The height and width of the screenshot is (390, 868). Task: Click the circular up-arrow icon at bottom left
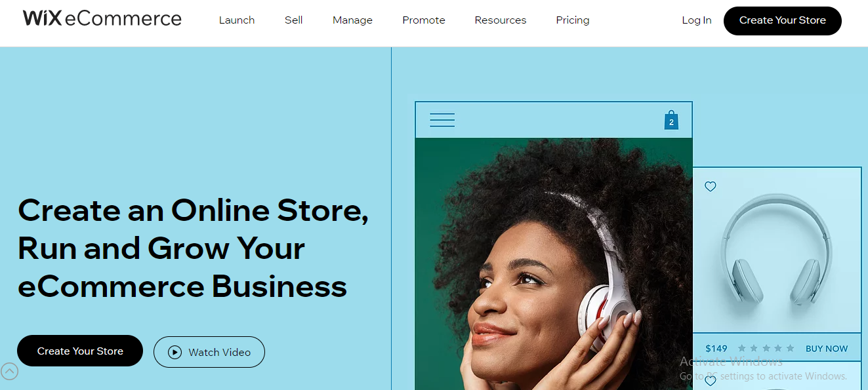9,372
